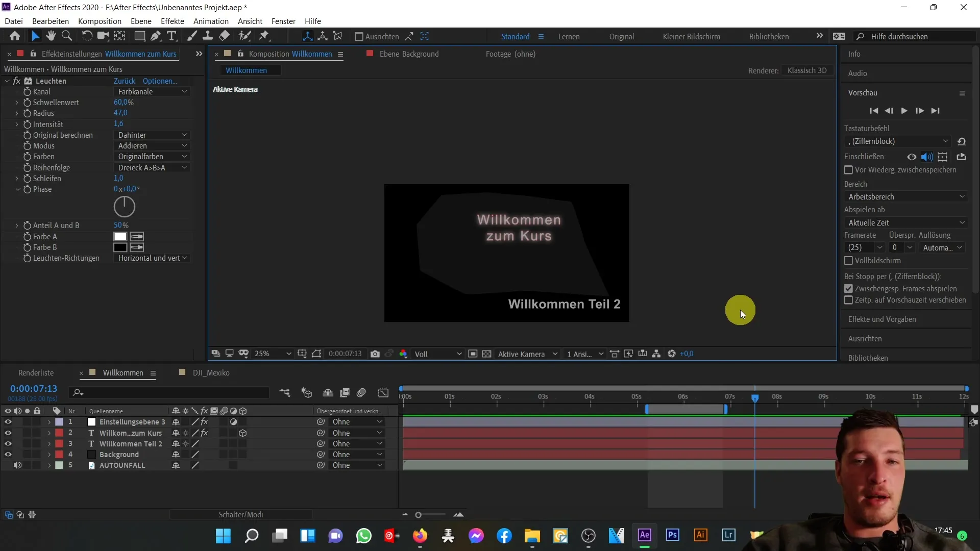The height and width of the screenshot is (551, 980).
Task: Open the Modus Addieren dropdown
Action: point(152,146)
